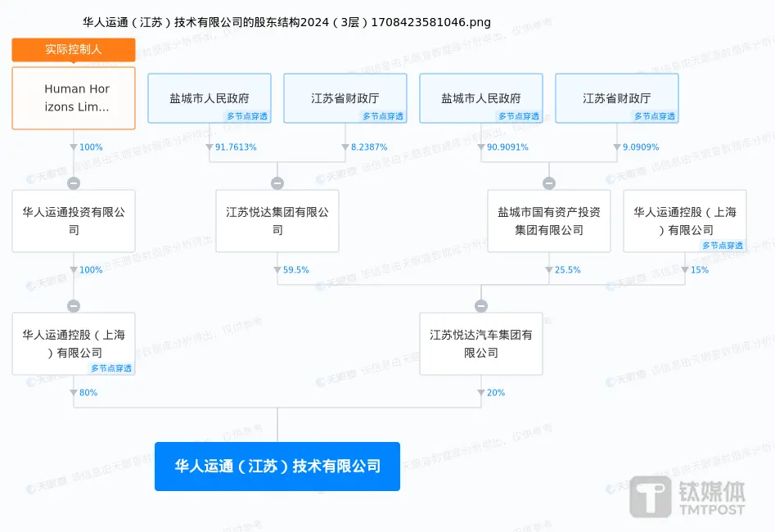This screenshot has height=532, width=775.
Task: Click the 9.0909% share label
Action: pos(641,147)
